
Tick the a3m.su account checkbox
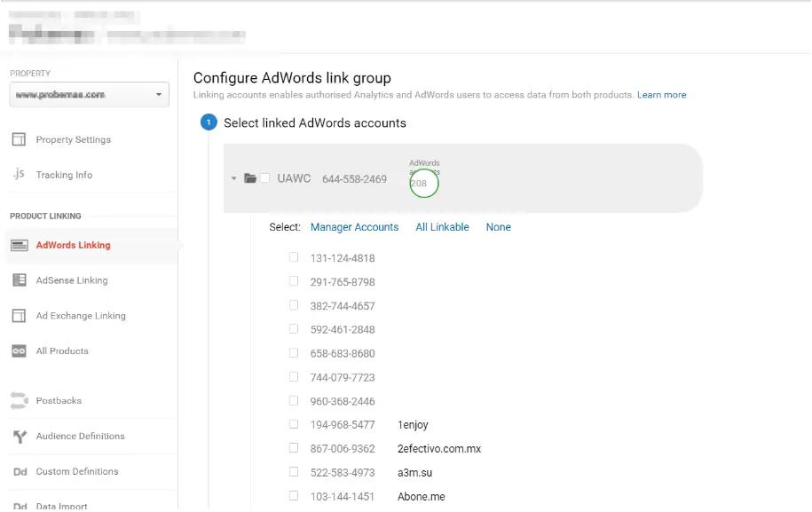tap(294, 471)
